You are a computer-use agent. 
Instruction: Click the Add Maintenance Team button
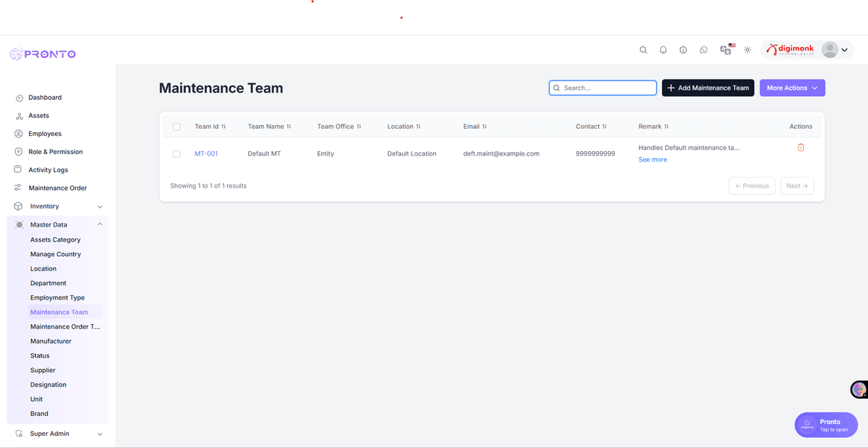pyautogui.click(x=707, y=87)
